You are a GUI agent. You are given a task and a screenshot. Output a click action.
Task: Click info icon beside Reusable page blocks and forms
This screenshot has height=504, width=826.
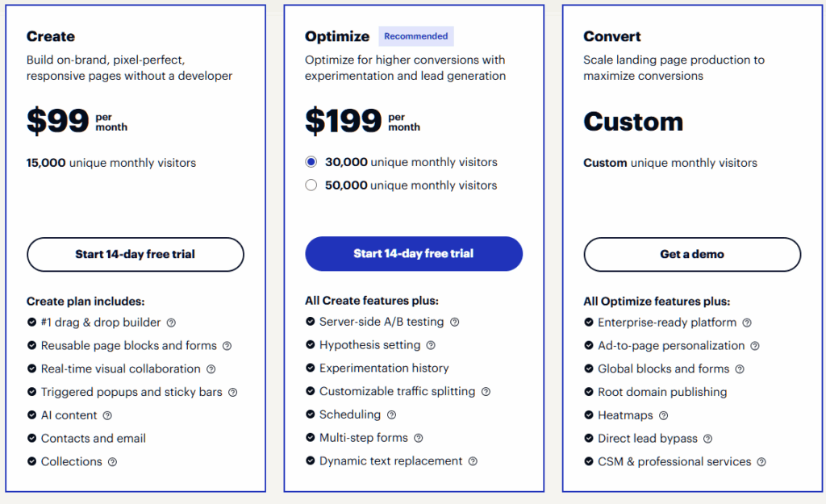227,346
